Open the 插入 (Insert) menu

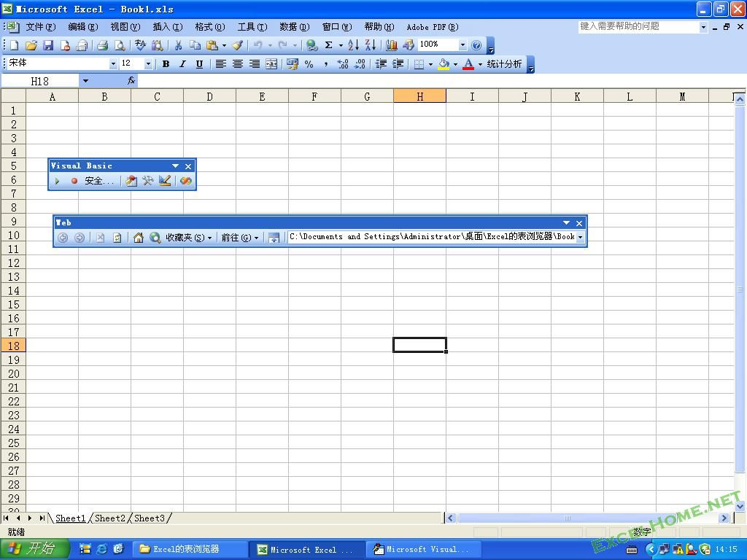click(x=168, y=27)
